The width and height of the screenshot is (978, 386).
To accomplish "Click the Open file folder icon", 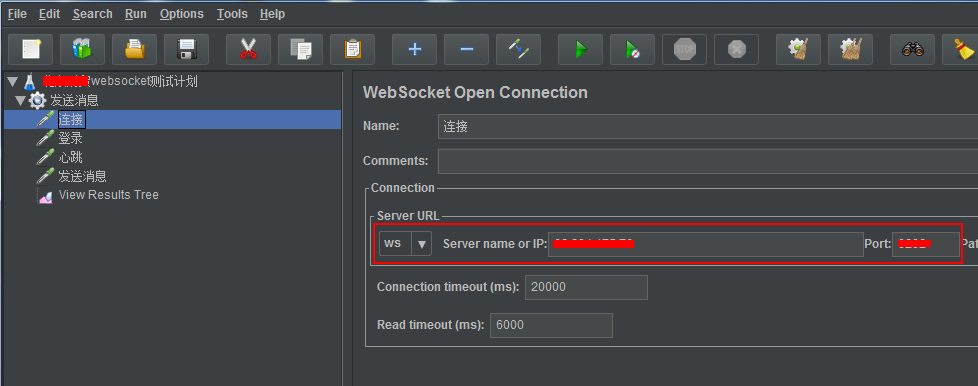I will (134, 49).
